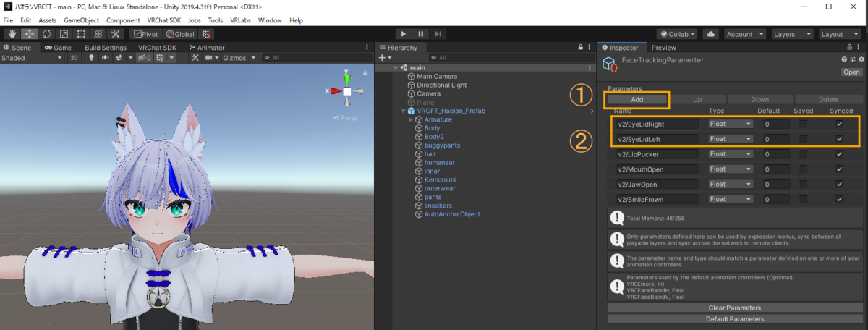Click the Open asset button
The height and width of the screenshot is (330, 868).
[x=851, y=72]
